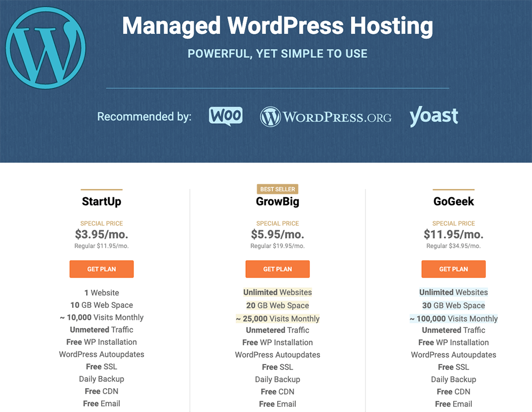
Task: Click 10 GB Web Space feature
Action: point(102,305)
